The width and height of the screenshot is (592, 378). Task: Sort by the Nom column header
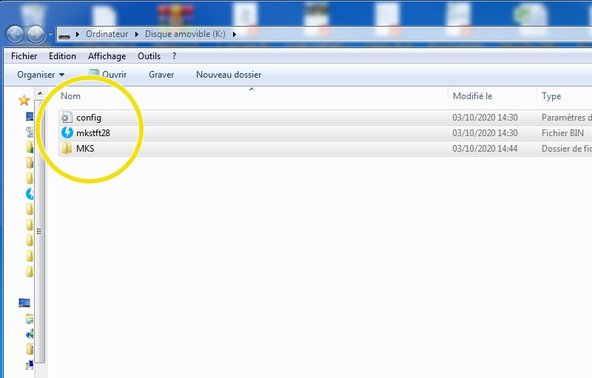(71, 96)
